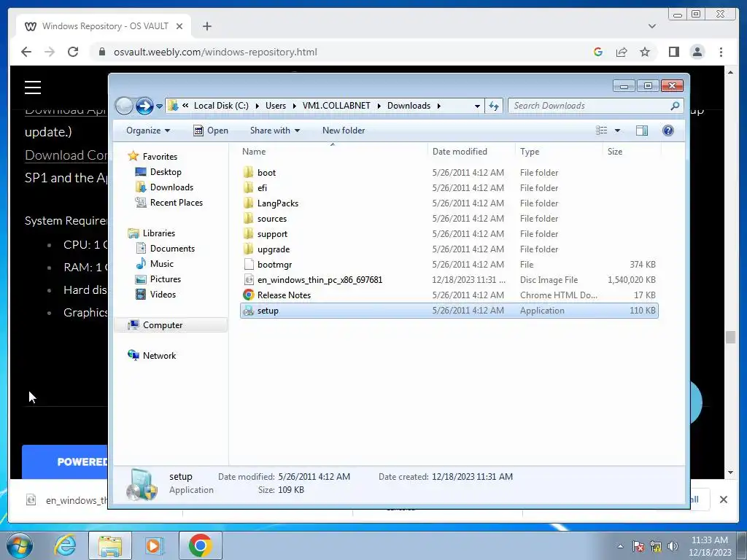Open Chrome three-dot menu
The width and height of the screenshot is (747, 560).
pyautogui.click(x=721, y=52)
